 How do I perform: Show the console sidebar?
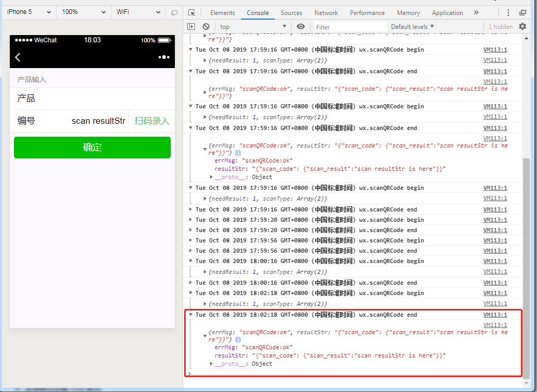click(x=191, y=27)
